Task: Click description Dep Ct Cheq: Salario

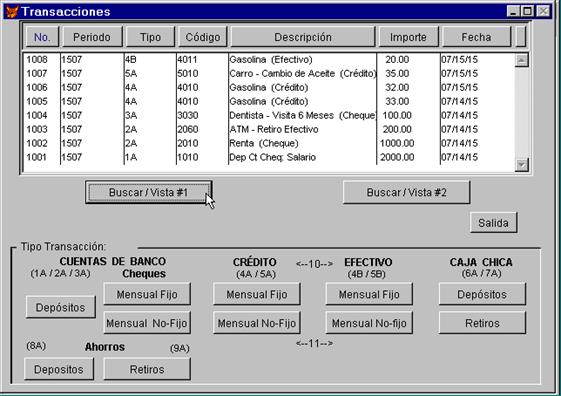Action: (x=273, y=157)
